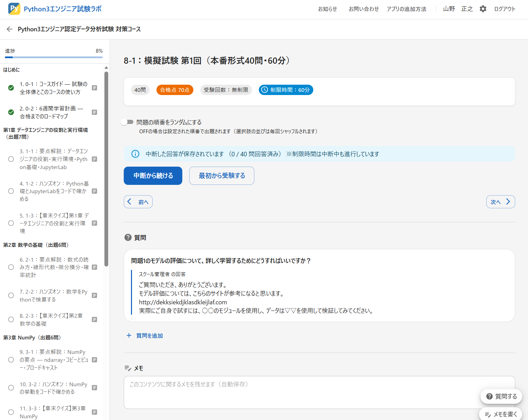
Task: Click the plus icon for 質問を追加
Action: 129,335
